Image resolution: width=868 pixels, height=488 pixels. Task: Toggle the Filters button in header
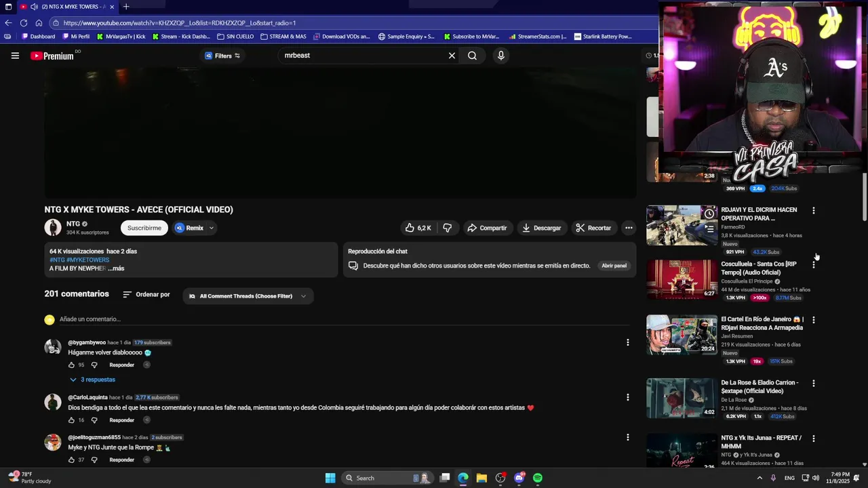[x=222, y=56]
